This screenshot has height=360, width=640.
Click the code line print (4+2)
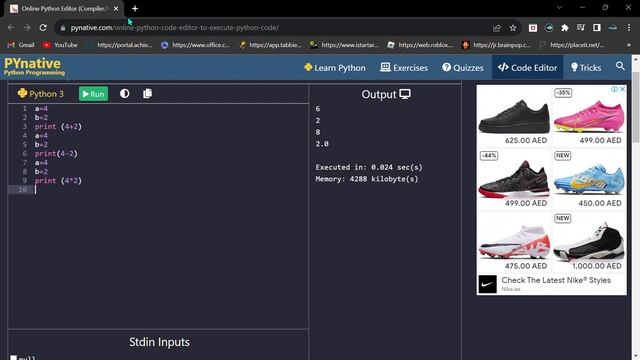coord(58,127)
